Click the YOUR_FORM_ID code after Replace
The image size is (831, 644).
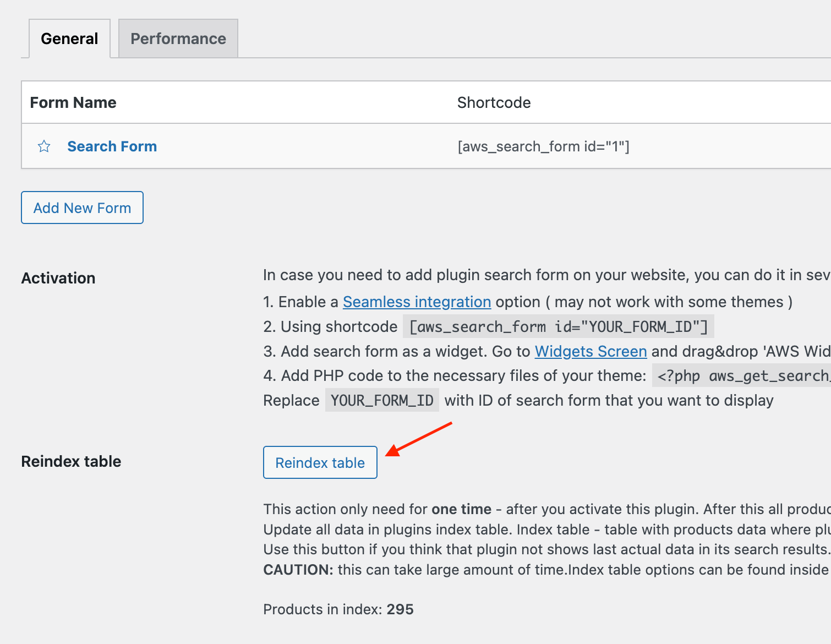(382, 400)
